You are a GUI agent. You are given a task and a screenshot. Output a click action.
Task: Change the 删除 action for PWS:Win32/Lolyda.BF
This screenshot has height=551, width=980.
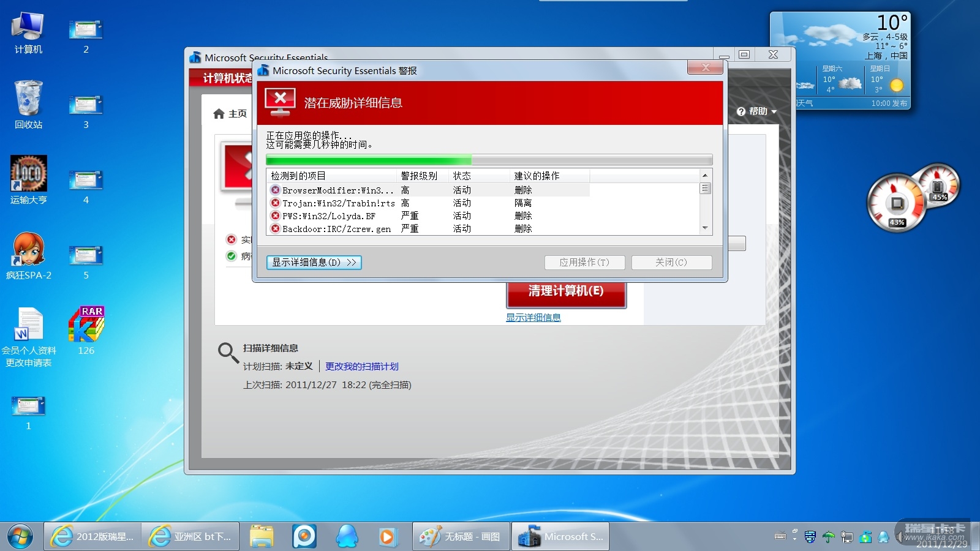click(523, 216)
